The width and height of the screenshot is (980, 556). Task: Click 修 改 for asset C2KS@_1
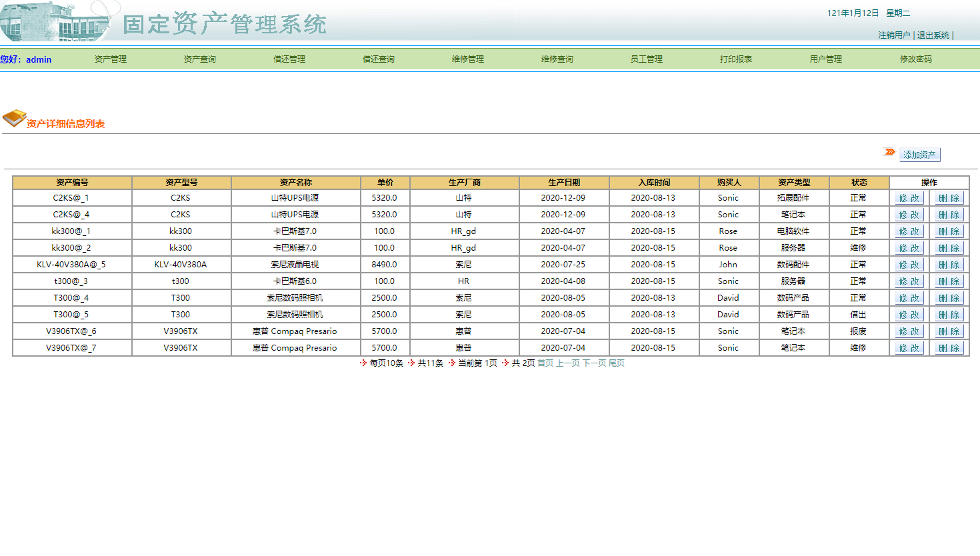tap(908, 197)
